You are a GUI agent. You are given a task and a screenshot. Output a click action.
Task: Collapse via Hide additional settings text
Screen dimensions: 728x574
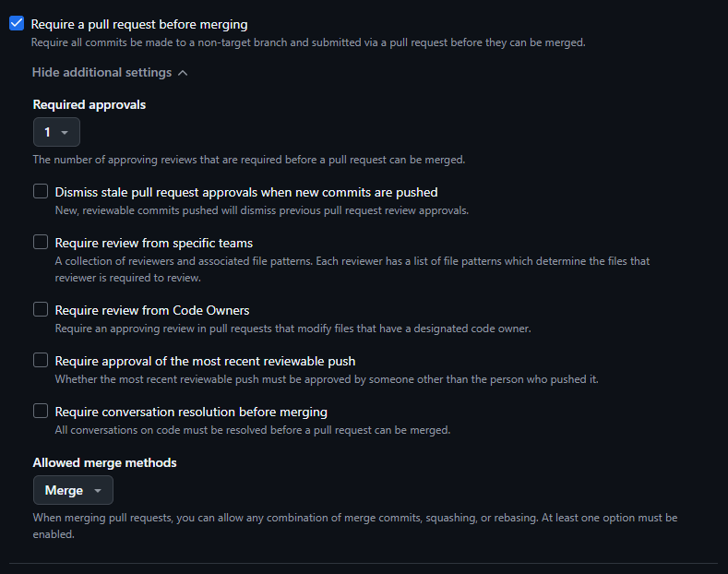tap(101, 73)
